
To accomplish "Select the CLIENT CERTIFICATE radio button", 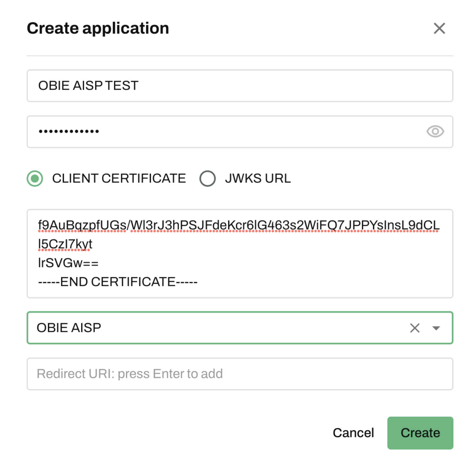I will point(35,178).
